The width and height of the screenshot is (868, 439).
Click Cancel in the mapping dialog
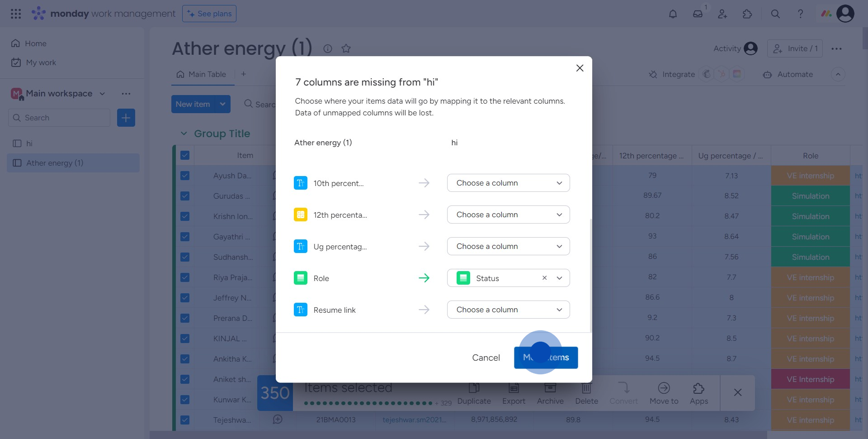486,358
